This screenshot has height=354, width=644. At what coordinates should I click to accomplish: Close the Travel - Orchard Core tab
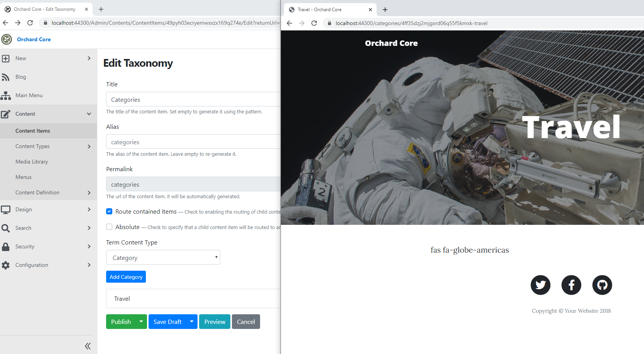[370, 10]
